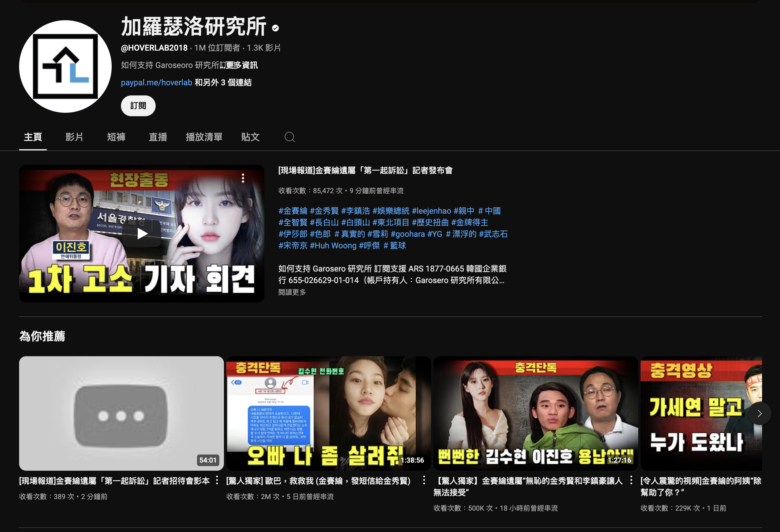Expand channel description via 更多資訊

(242, 65)
